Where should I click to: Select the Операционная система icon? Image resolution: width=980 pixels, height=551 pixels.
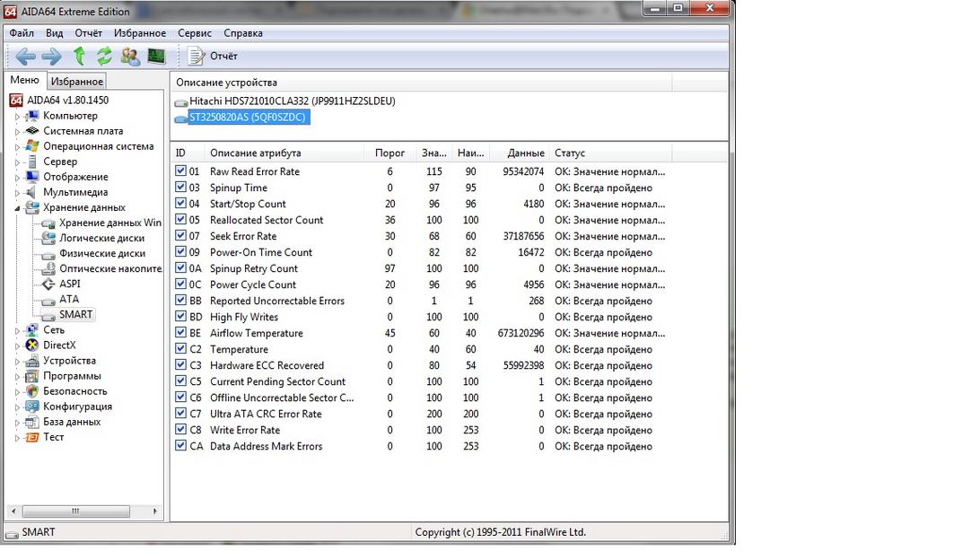tap(32, 146)
